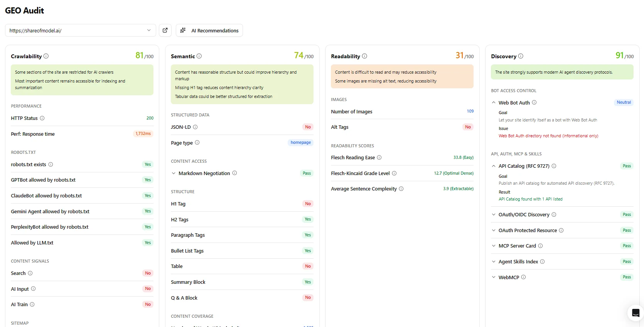
Task: Click the 'API Catalog found with 1 API listed' result
Action: coord(530,199)
